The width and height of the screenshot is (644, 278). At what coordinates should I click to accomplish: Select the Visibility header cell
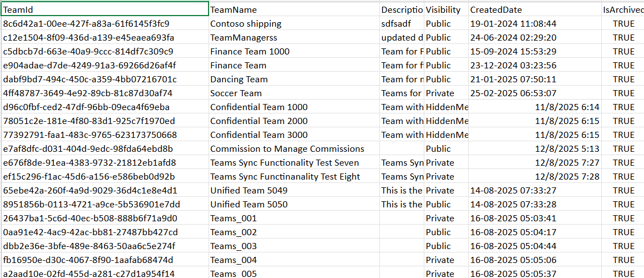[446, 9]
